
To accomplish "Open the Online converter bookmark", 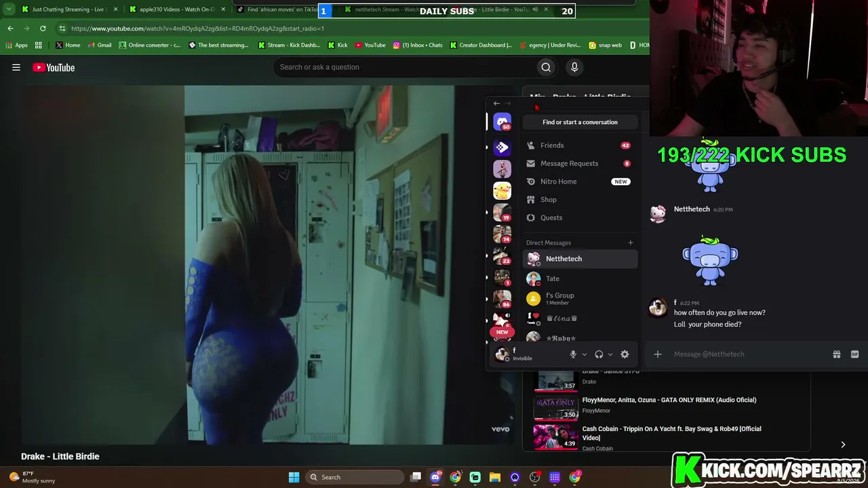I will point(150,45).
